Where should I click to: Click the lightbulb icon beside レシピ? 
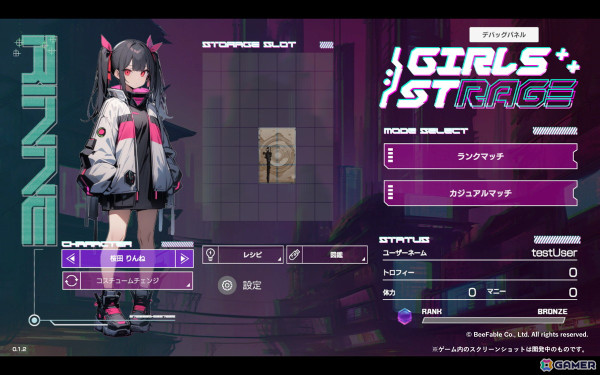(x=210, y=255)
